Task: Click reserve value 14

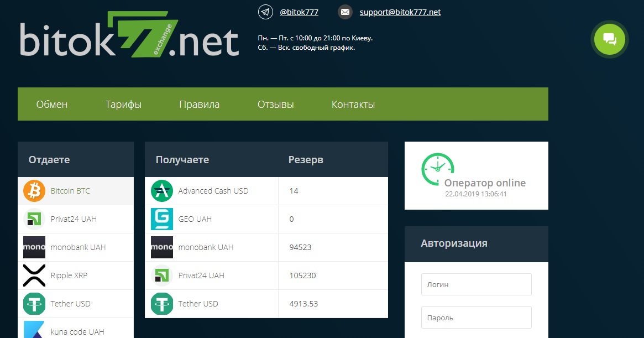Action: (294, 191)
